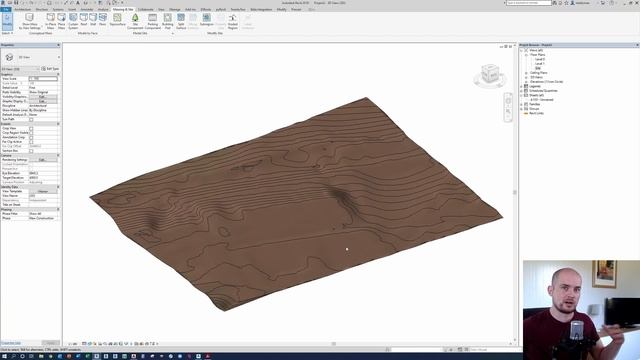Select Wall by face tool
Viewport: 640px width, 360px height.
[x=93, y=19]
